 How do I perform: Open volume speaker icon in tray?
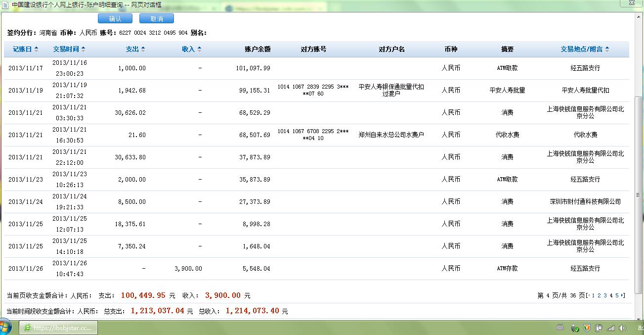[623, 328]
